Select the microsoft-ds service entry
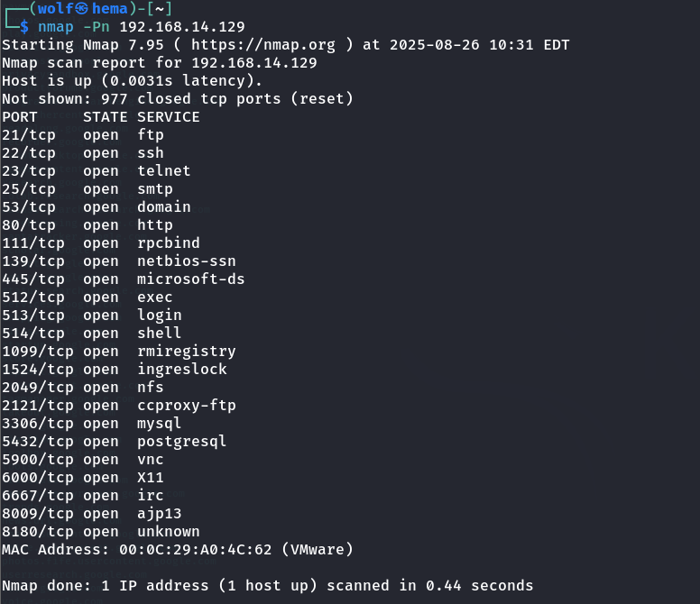700x604 pixels. (190, 279)
